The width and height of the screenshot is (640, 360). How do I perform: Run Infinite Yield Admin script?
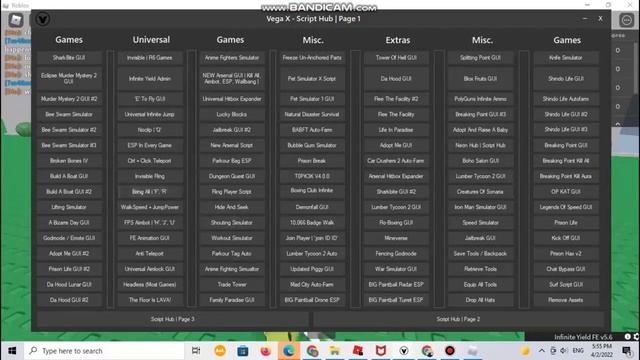(150, 78)
